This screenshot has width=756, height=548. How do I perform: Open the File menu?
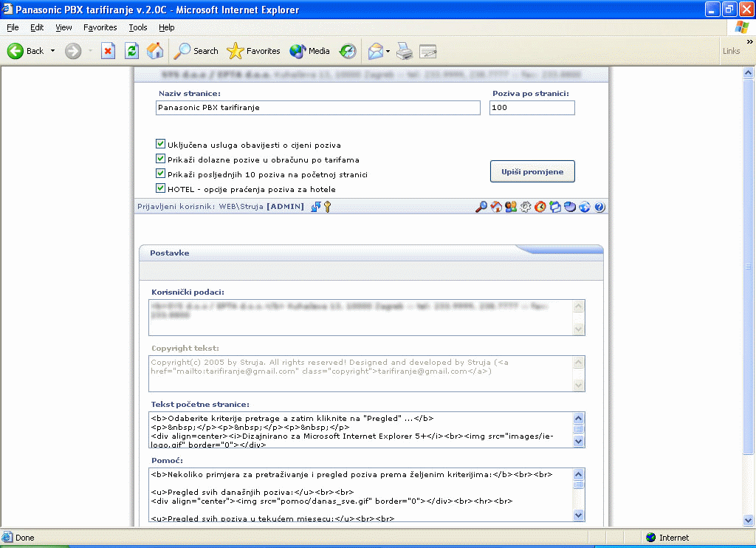[x=13, y=27]
